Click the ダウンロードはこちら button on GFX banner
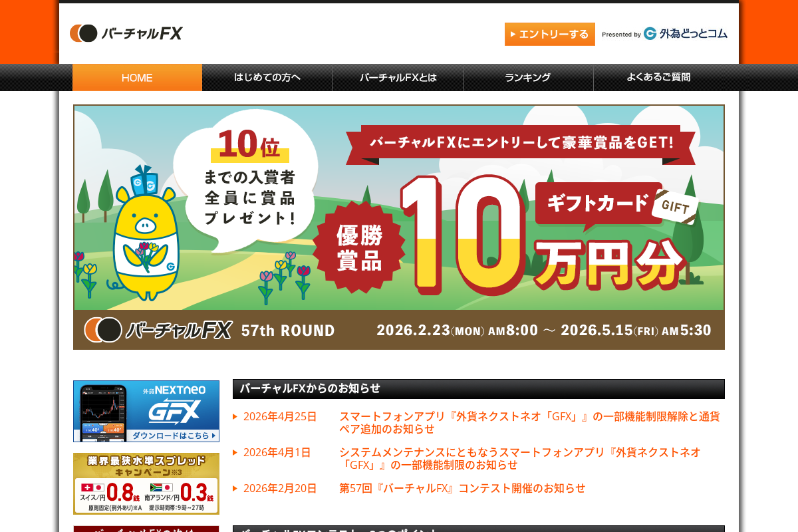Screen dimensions: 798x532 (173, 436)
